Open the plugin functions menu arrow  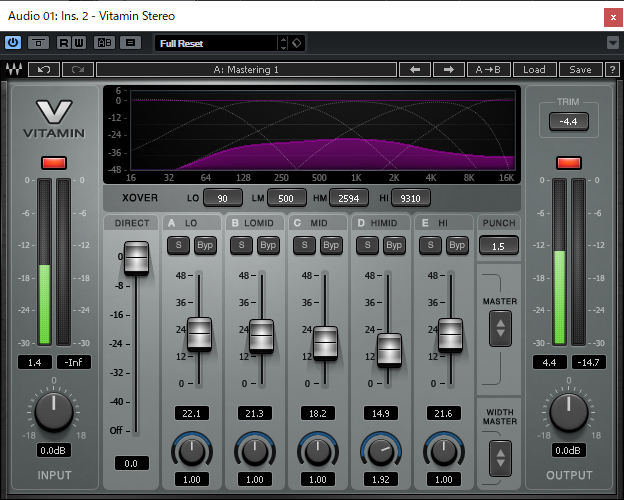(613, 43)
